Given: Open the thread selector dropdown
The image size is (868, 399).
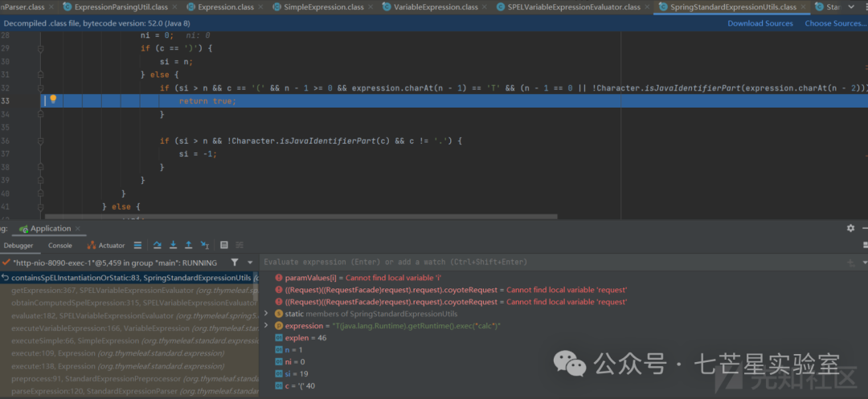Looking at the screenshot, I should pos(250,263).
